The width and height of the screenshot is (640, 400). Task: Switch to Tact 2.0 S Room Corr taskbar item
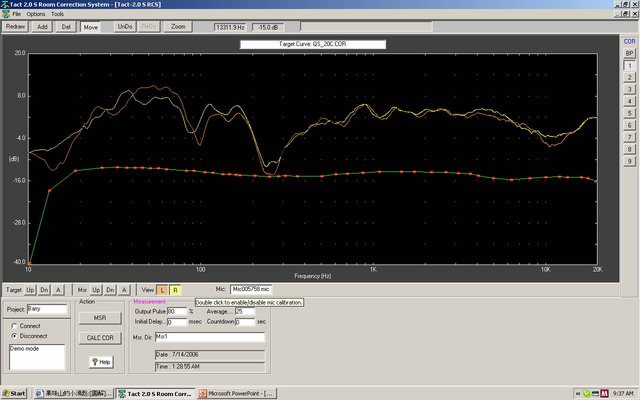point(155,393)
